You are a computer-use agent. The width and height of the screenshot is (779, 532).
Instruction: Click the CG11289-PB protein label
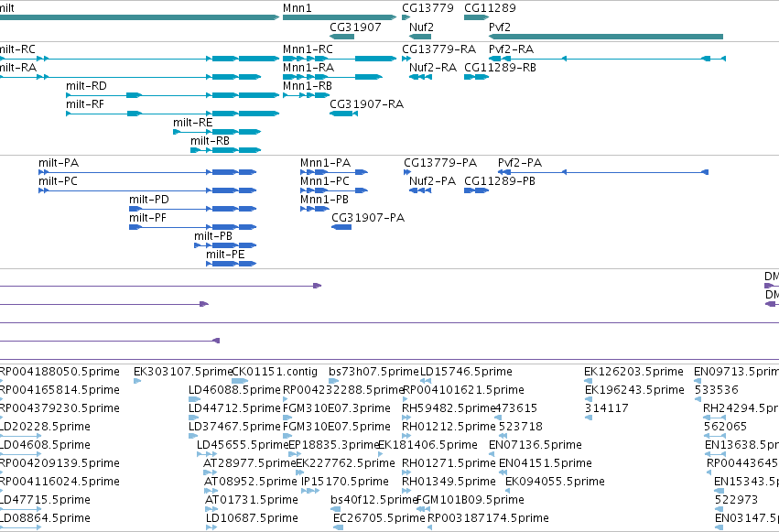[x=500, y=181]
